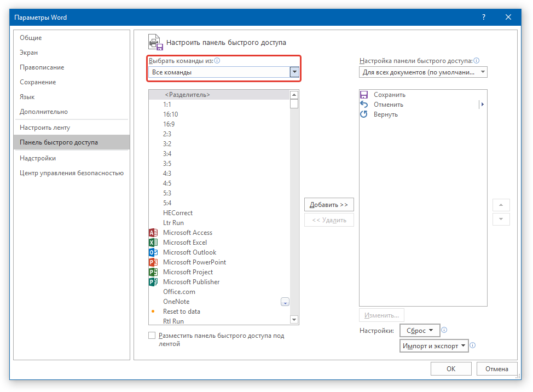Viewport: 533px width, 392px height.
Task: Click the 'Добавить >>' button
Action: [x=329, y=205]
